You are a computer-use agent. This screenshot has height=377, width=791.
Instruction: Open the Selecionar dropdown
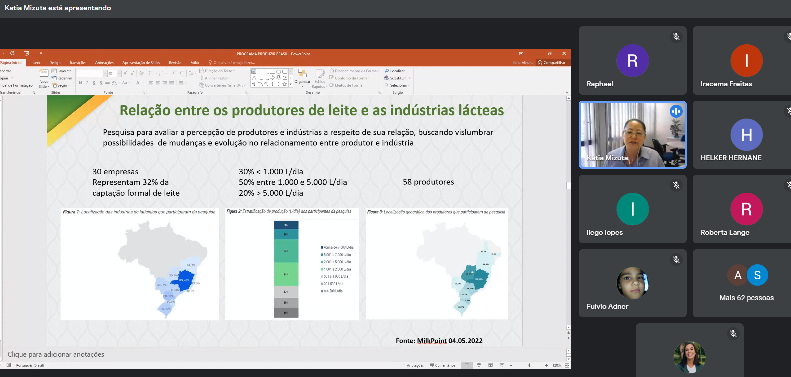(397, 85)
